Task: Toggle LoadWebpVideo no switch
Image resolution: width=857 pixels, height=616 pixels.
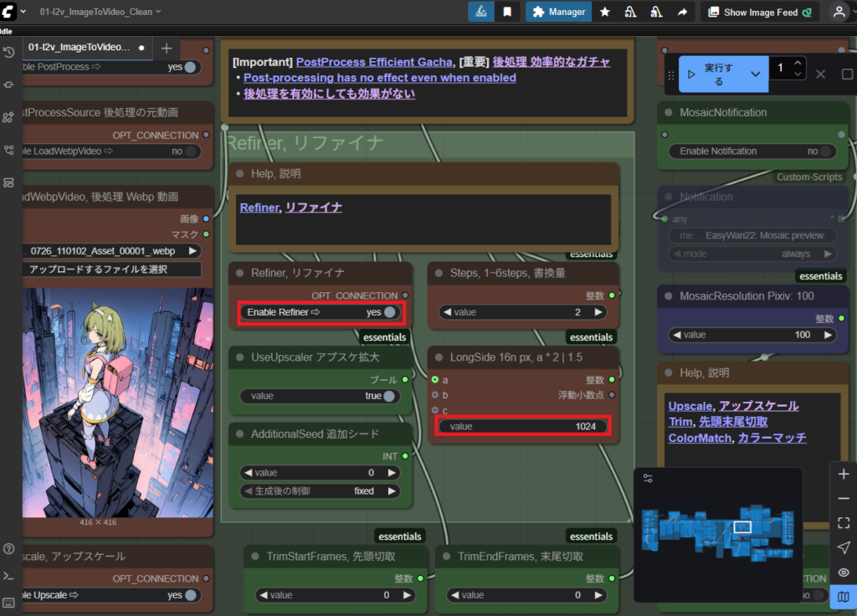Action: (x=190, y=151)
